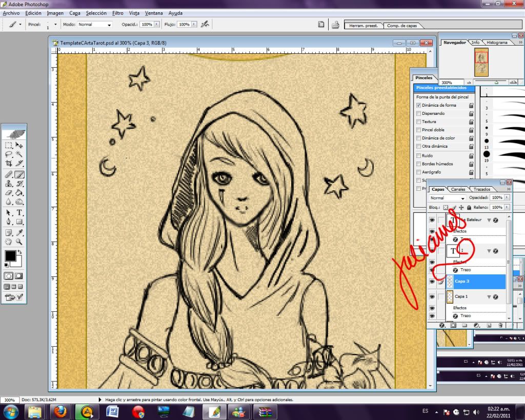Hide the Capa 3 layer
The width and height of the screenshot is (525, 420).
coord(432,282)
